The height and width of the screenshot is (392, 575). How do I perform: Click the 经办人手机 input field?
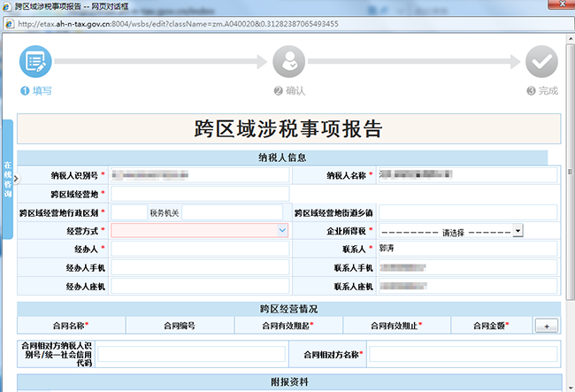[200, 267]
